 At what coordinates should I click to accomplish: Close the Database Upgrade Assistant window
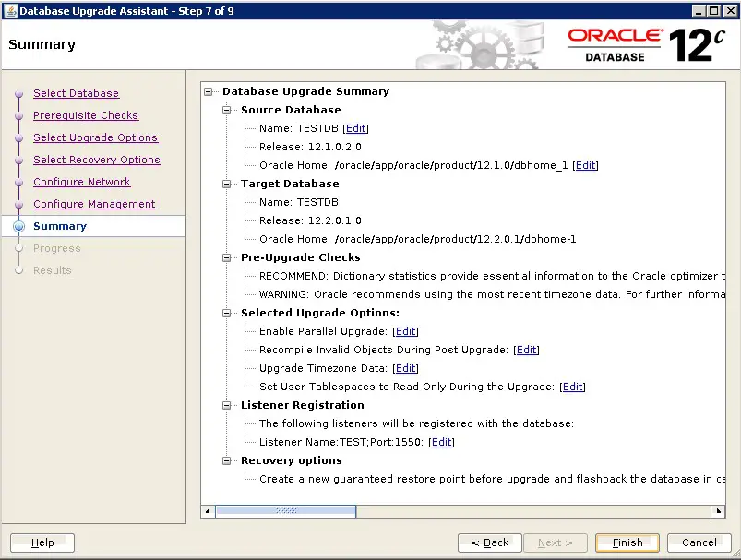730,11
